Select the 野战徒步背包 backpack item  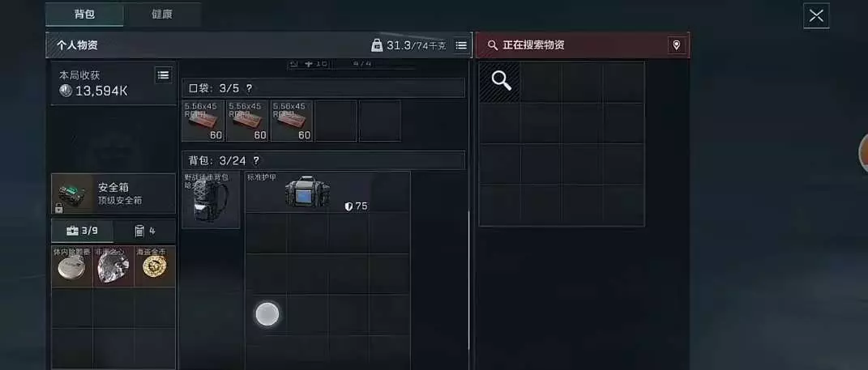click(x=211, y=200)
